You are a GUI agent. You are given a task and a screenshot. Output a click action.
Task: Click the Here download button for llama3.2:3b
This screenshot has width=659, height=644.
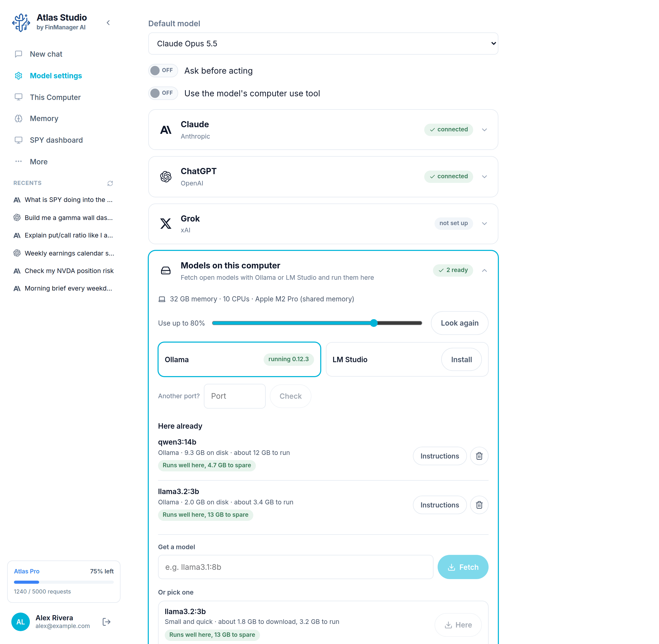458,625
